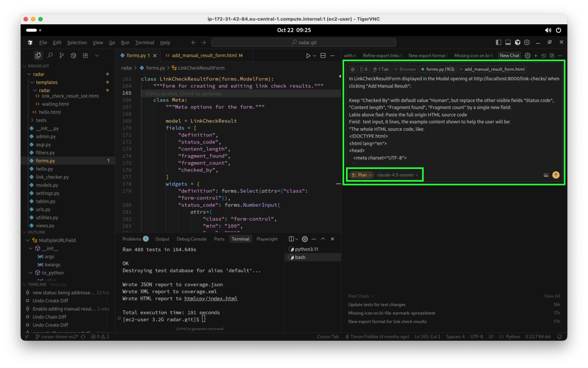This screenshot has height=368, width=588.
Task: Split the editor with the split icon
Action: [323, 55]
